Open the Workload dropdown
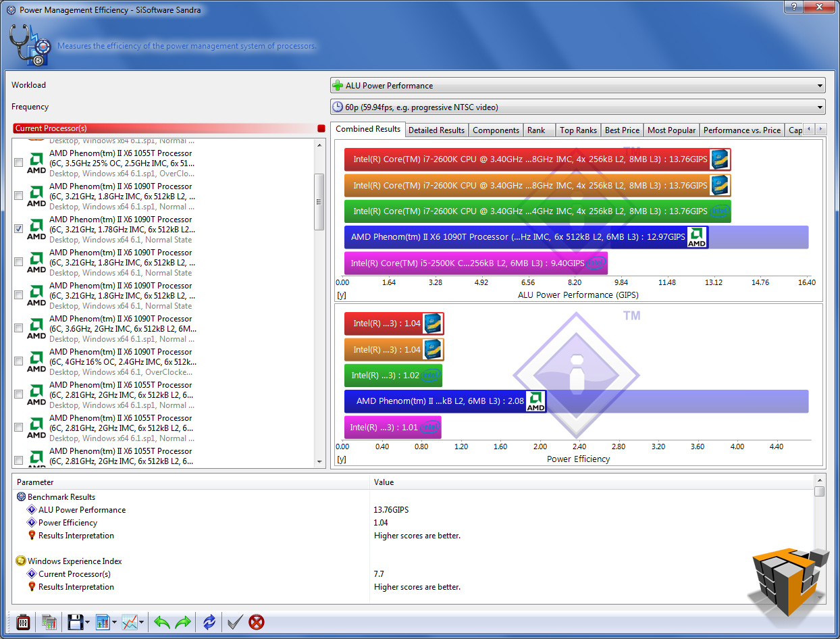This screenshot has width=840, height=639. [820, 86]
